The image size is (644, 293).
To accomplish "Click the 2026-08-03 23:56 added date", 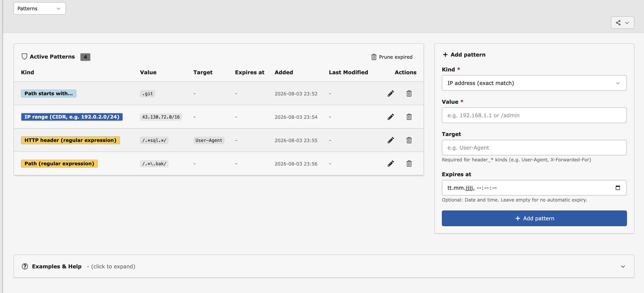I will 296,164.
